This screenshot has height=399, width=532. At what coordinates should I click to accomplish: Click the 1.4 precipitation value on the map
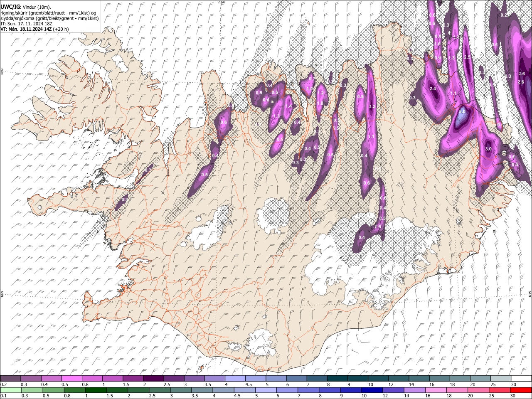288,106
